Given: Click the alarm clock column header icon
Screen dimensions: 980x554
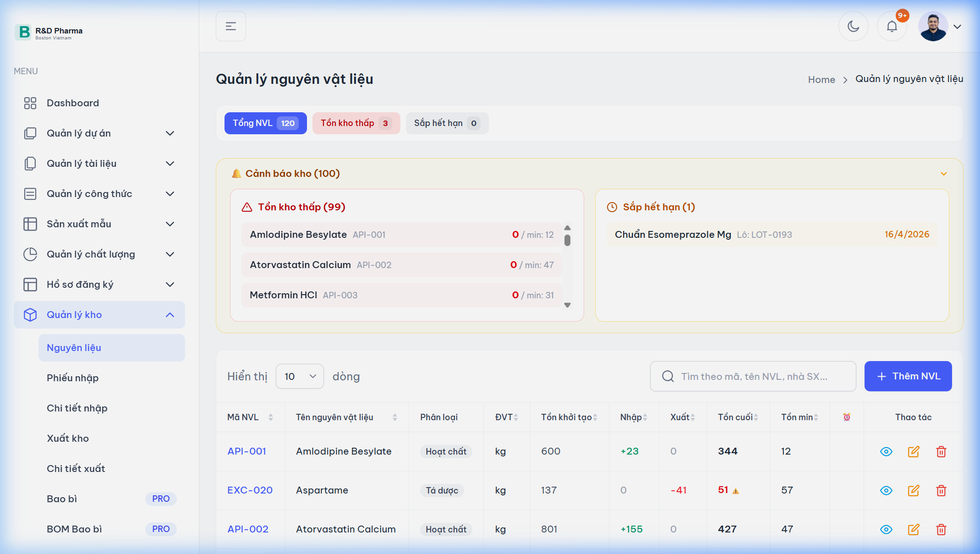Looking at the screenshot, I should coord(847,417).
